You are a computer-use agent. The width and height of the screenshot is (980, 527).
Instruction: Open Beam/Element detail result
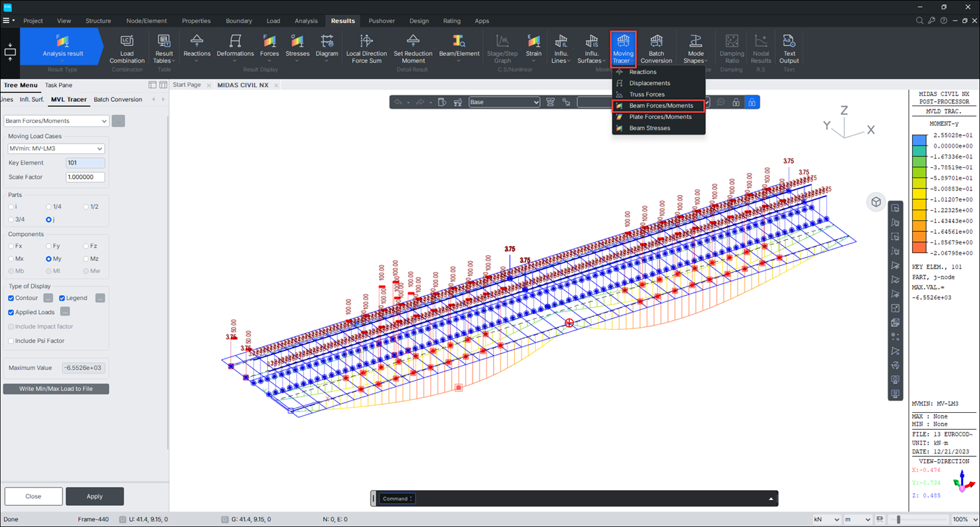tap(459, 49)
